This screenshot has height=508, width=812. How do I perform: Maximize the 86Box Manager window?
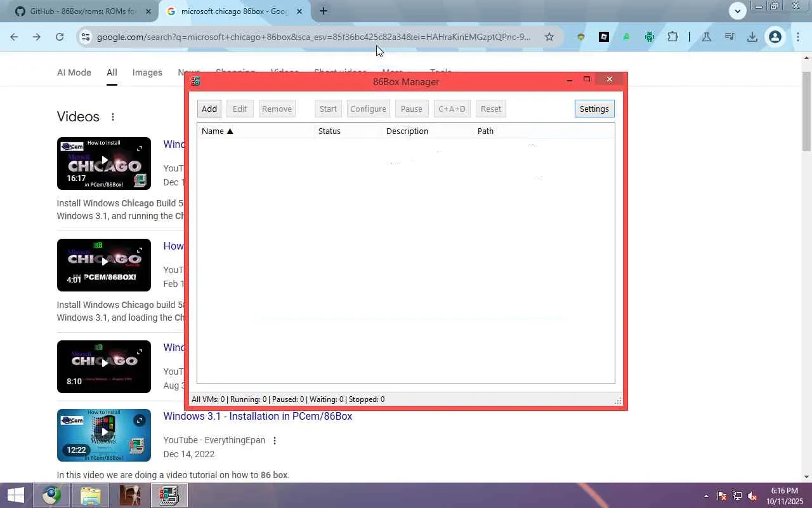pos(587,79)
